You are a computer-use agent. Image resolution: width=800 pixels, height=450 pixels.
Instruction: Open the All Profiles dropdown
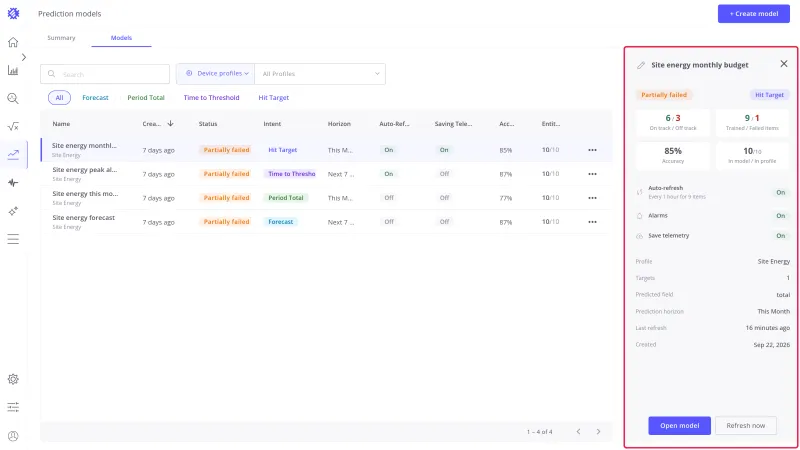coord(320,74)
